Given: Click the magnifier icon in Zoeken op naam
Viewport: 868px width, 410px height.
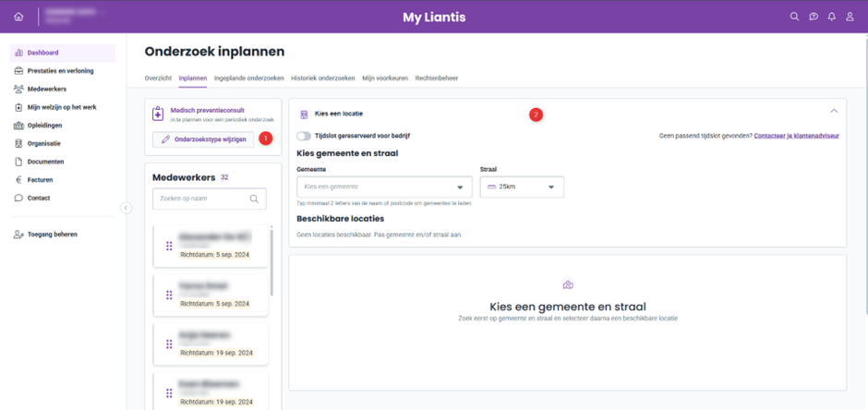Looking at the screenshot, I should coord(254,199).
